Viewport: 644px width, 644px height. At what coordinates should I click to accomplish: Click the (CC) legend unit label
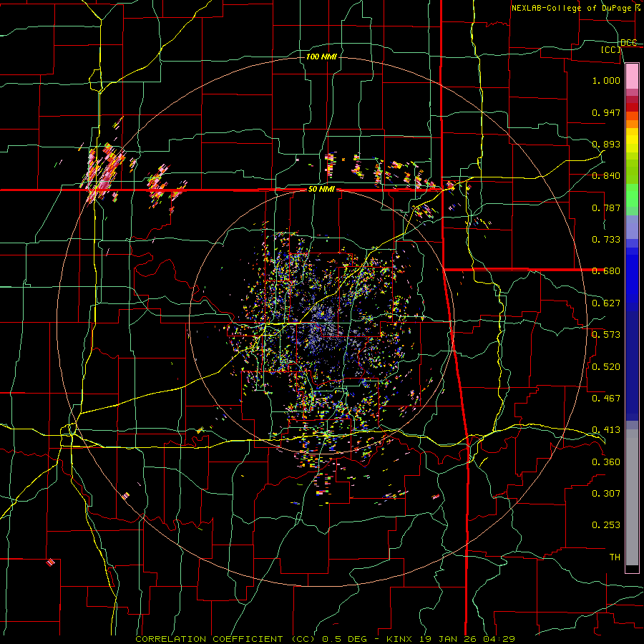click(x=611, y=49)
